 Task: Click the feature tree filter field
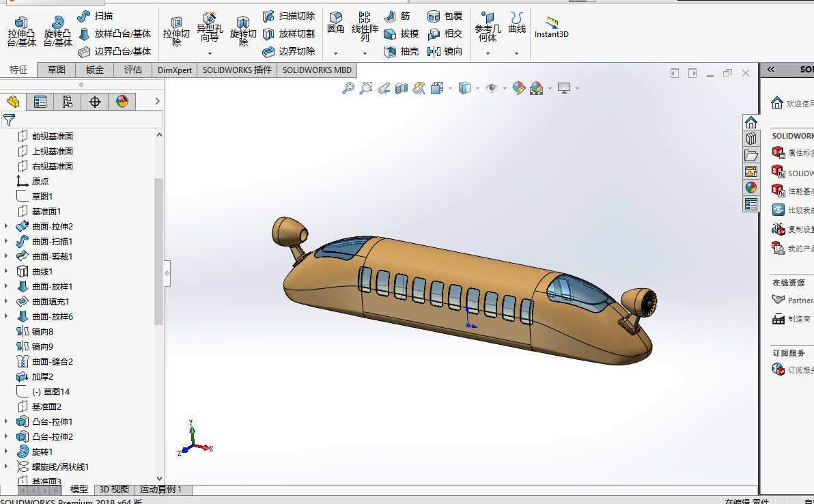click(82, 120)
